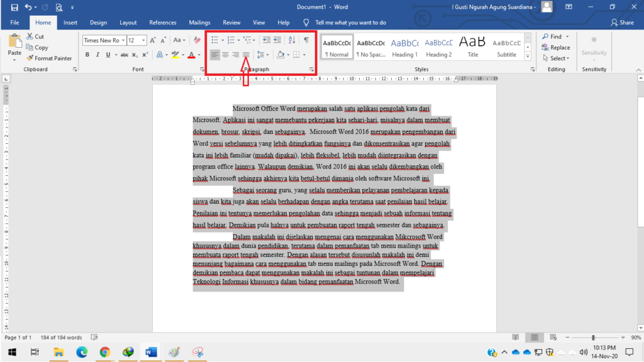The height and width of the screenshot is (362, 644).
Task: Open File Explorer from the taskbar
Action: (x=58, y=352)
